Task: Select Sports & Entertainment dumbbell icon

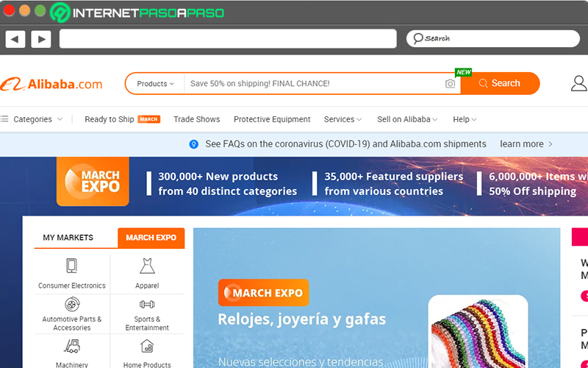Action: (x=147, y=304)
